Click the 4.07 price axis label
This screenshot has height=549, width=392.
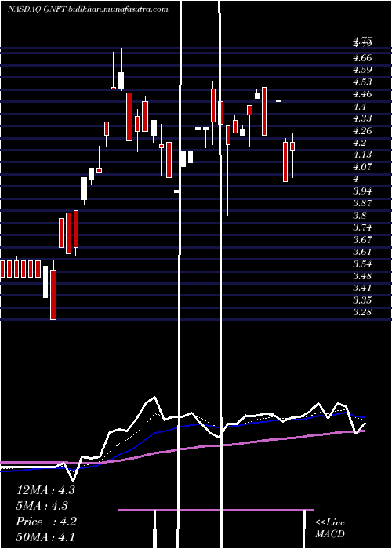coord(362,167)
